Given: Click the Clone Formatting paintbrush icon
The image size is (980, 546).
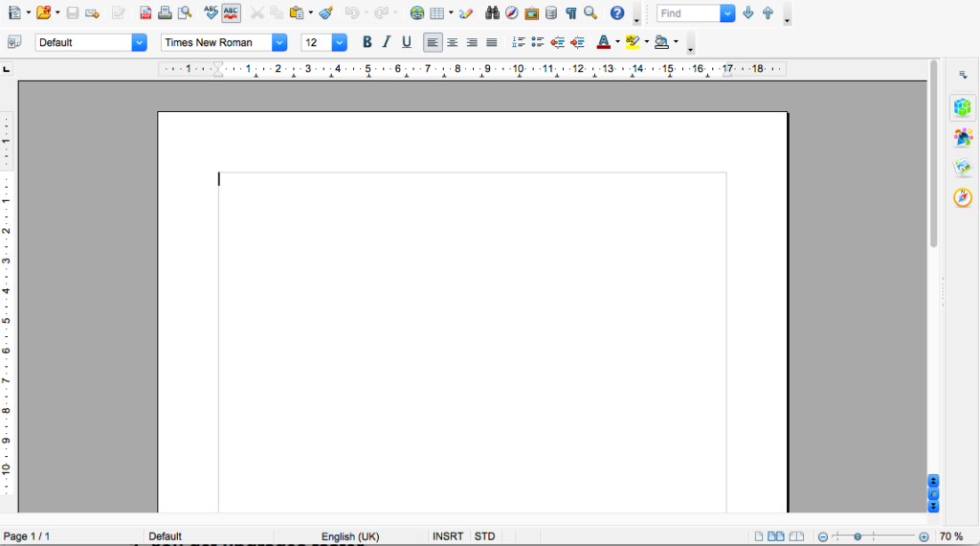Looking at the screenshot, I should 326,13.
